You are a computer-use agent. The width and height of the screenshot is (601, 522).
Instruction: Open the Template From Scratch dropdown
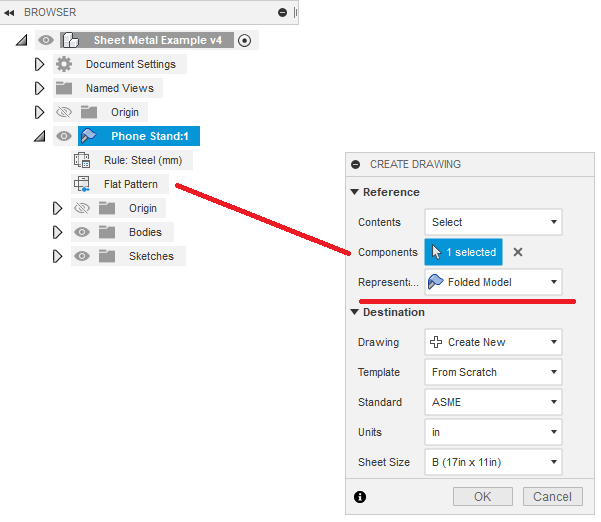493,372
